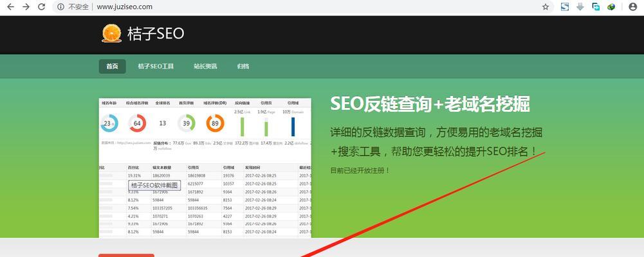
Task: Open the green globe extension
Action: click(x=611, y=6)
